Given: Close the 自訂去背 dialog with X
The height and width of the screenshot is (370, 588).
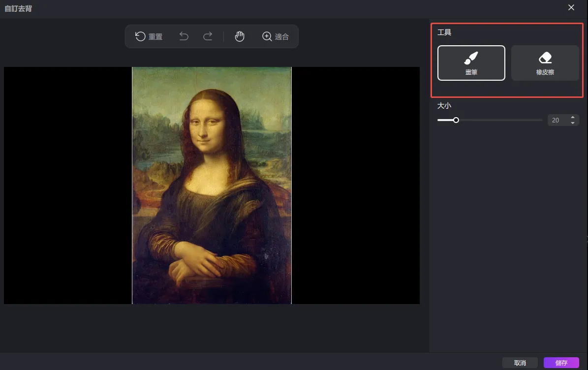Looking at the screenshot, I should [x=571, y=7].
